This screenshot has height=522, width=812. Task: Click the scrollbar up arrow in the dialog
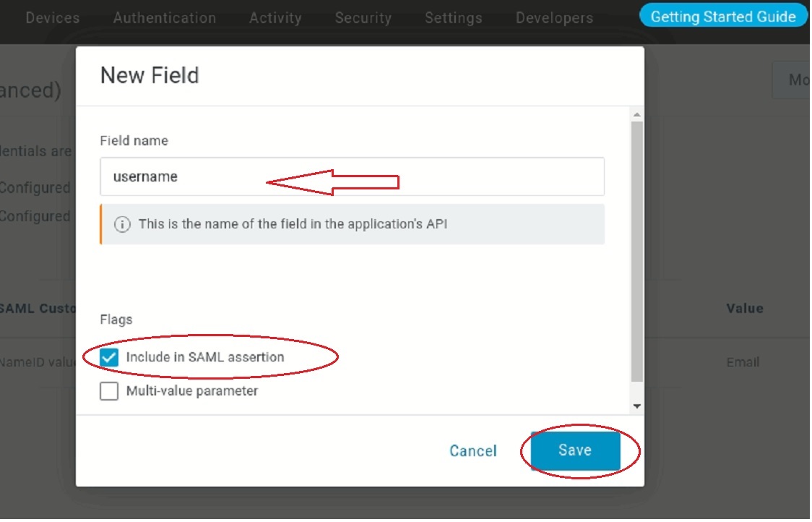pos(636,115)
